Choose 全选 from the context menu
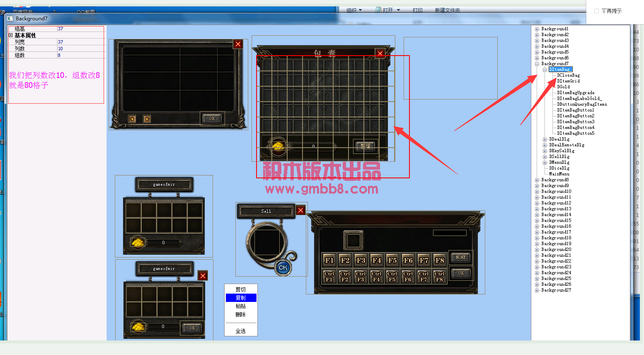Image resolution: width=644 pixels, height=355 pixels. [x=241, y=331]
